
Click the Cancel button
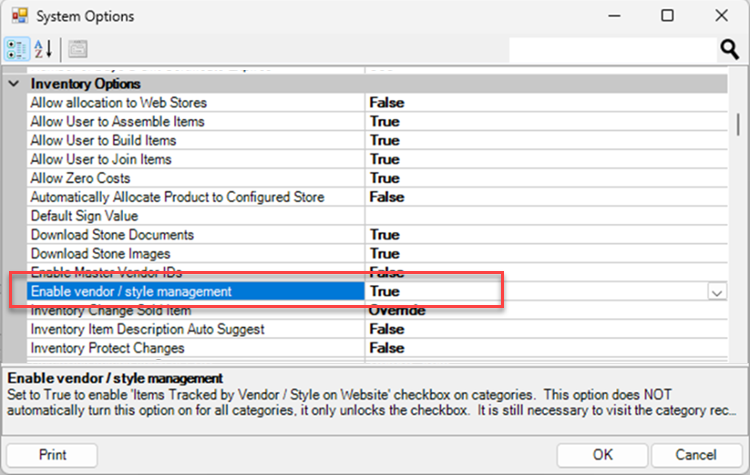(x=695, y=454)
